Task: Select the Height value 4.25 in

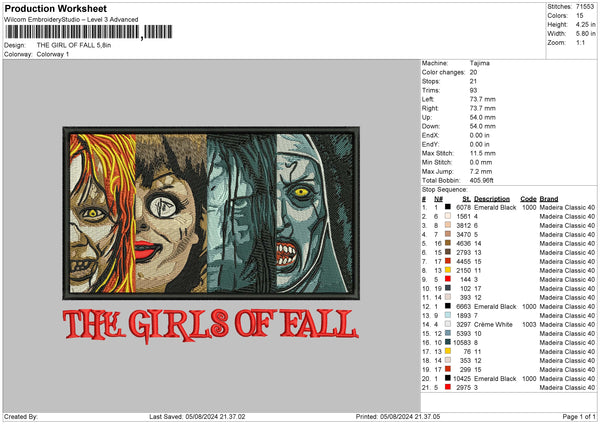Action: tap(585, 24)
